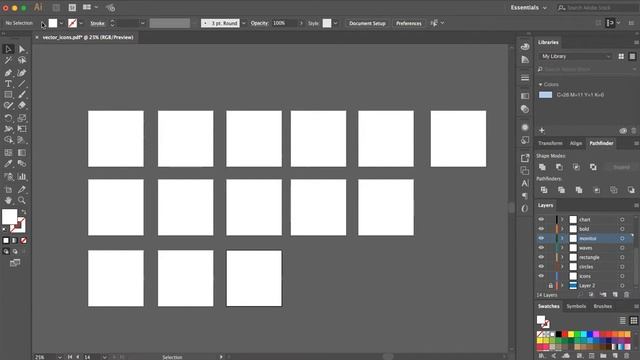Click the Divide pathfinder icon
This screenshot has width=640, height=360.
(544, 190)
